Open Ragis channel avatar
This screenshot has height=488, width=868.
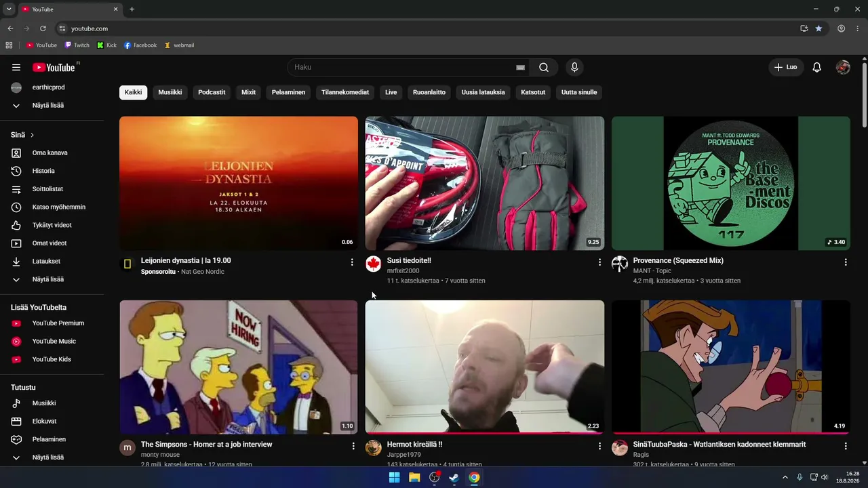coord(620,447)
